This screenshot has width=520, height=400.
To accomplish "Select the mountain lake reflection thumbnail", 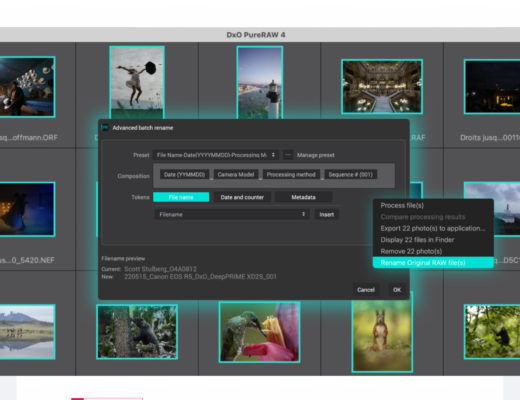I will coord(27,332).
